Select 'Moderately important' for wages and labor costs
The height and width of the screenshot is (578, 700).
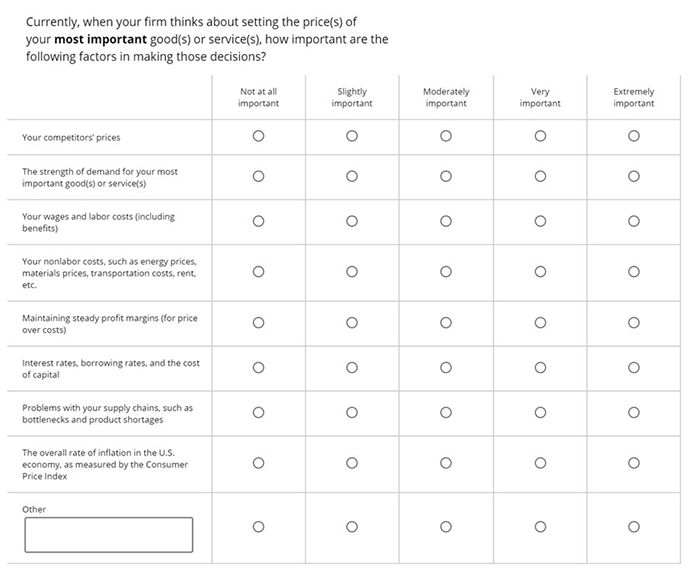pos(446,221)
